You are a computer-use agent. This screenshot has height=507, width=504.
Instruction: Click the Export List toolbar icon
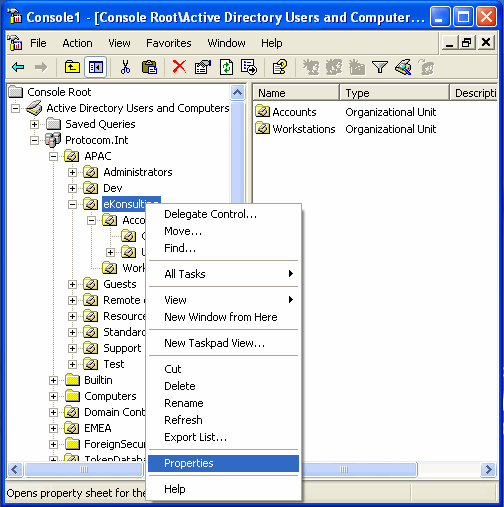point(249,67)
